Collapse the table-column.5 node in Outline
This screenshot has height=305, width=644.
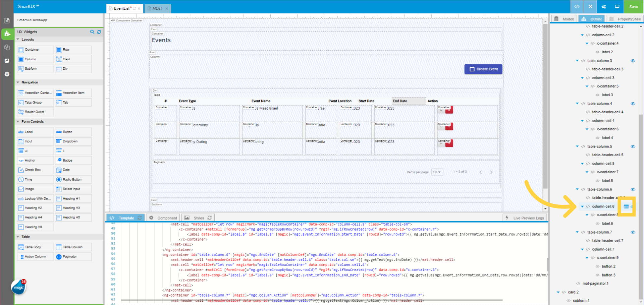pyautogui.click(x=577, y=146)
